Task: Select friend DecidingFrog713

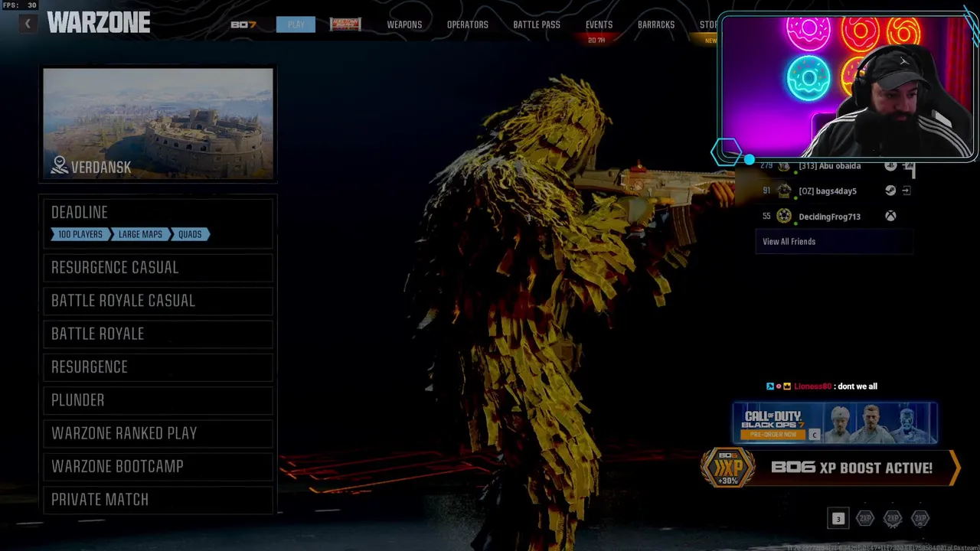Action: (x=829, y=217)
